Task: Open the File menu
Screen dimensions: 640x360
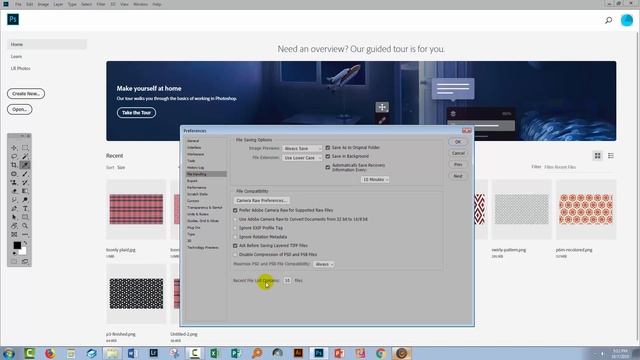Action: [18, 4]
